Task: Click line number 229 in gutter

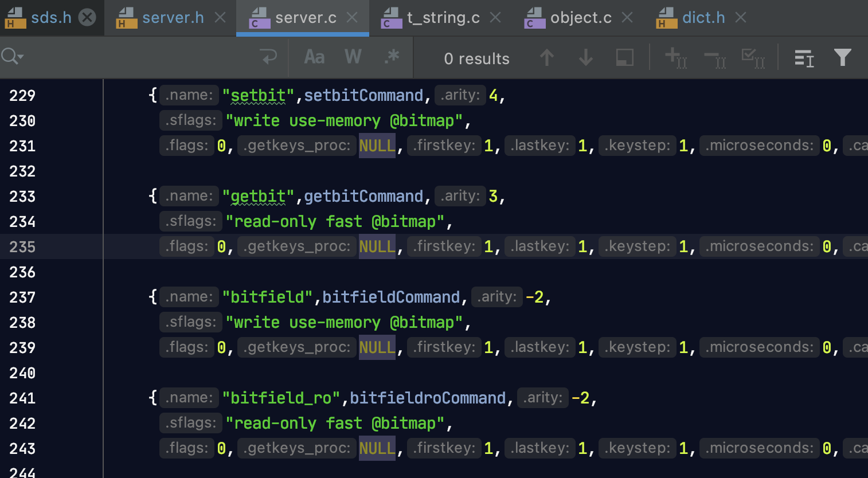Action: 22,96
